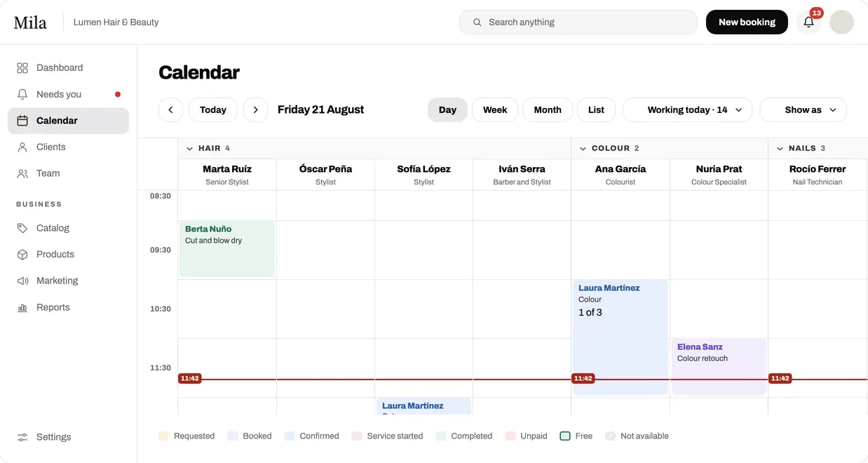Image resolution: width=868 pixels, height=463 pixels.
Task: Open Catalog tag icon in sidebar
Action: coord(22,228)
